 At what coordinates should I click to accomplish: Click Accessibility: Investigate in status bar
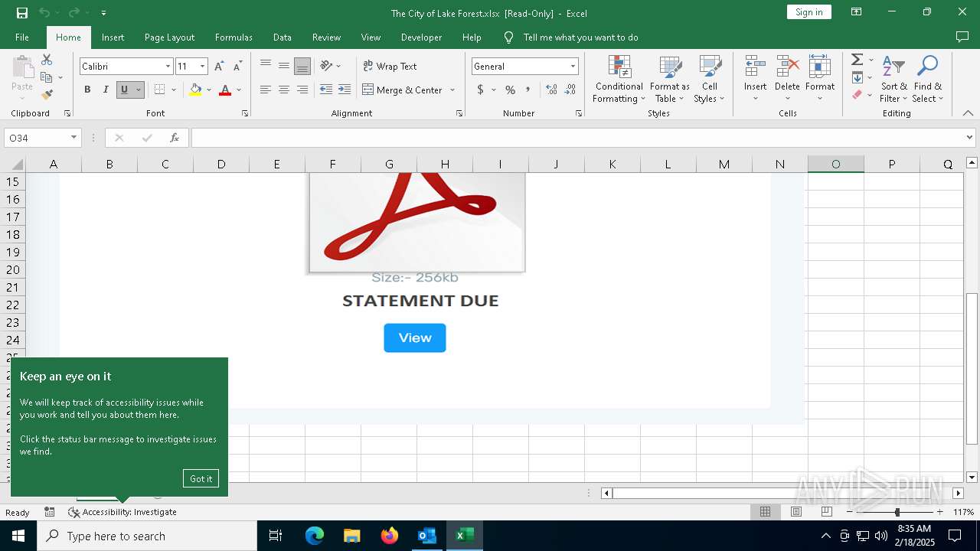[122, 512]
